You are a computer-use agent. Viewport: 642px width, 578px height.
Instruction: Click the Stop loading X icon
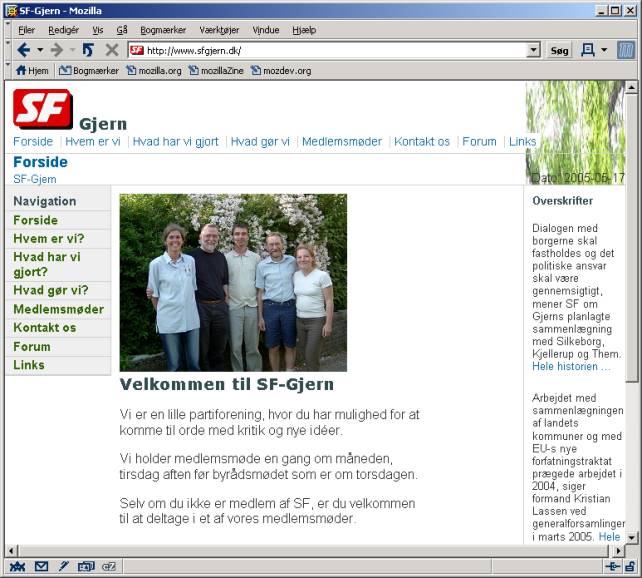point(111,50)
